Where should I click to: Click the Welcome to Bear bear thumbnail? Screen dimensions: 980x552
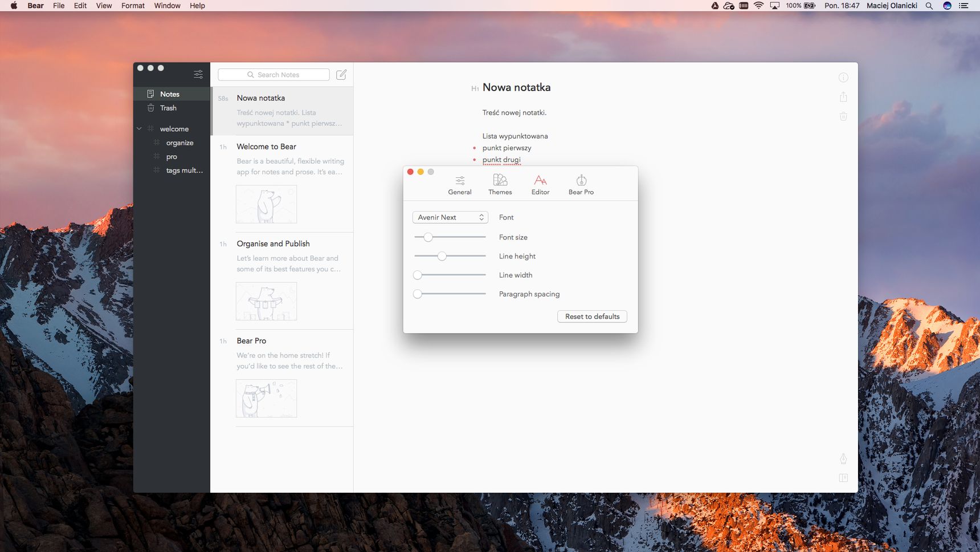click(x=266, y=204)
